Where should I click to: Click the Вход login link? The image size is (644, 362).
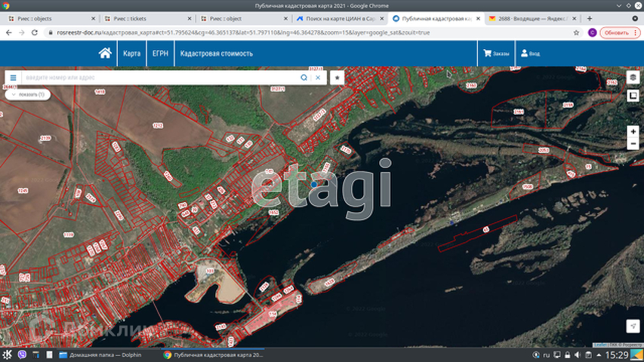coord(530,54)
